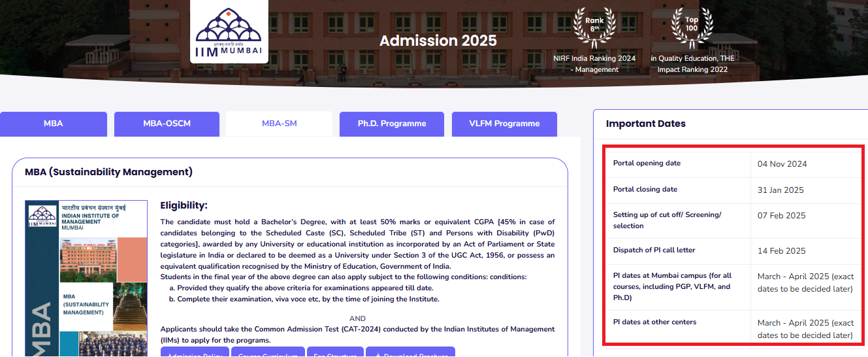Click the date value for PI at other centers

pos(806,329)
